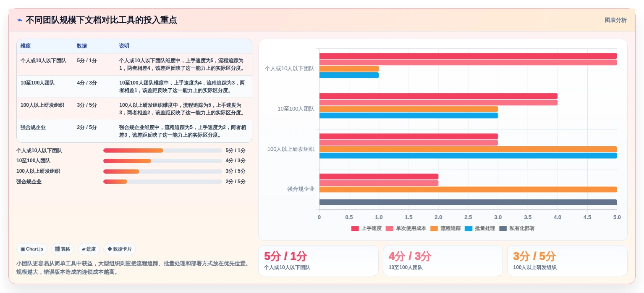Click the gray 私有化部署 bar for 强合规企业

[468, 202]
